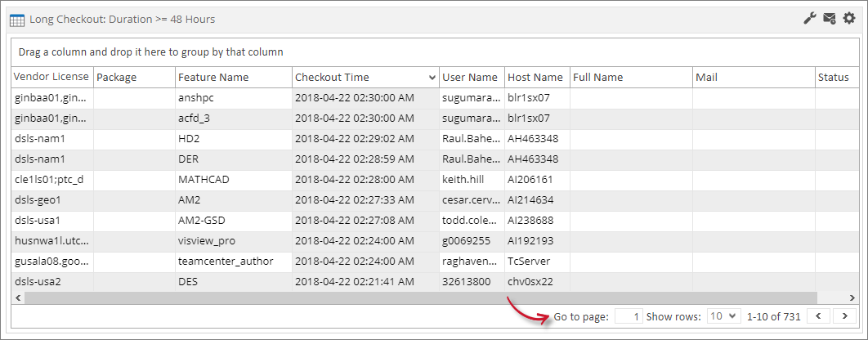Click the horizontal scrollbar thumb
This screenshot has height=340, width=868.
421,298
